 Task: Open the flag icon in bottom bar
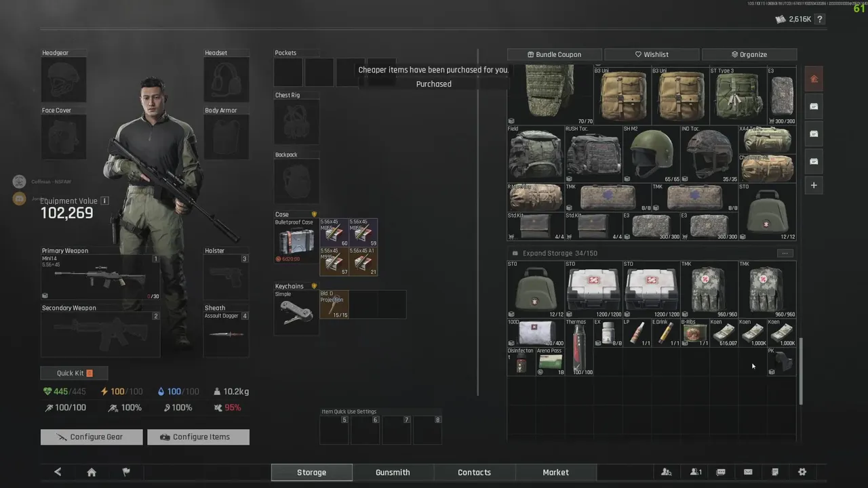(x=126, y=472)
